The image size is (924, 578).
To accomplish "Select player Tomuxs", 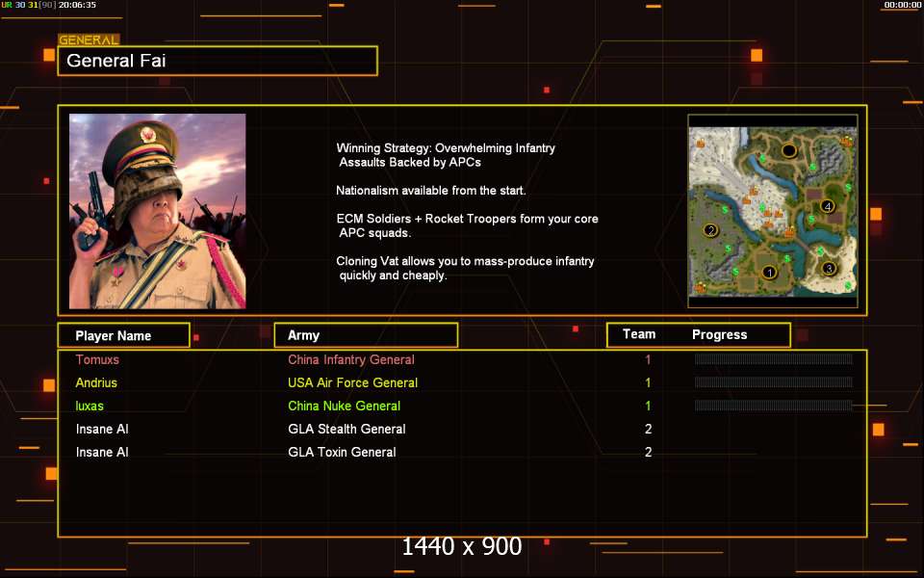I will tap(97, 359).
